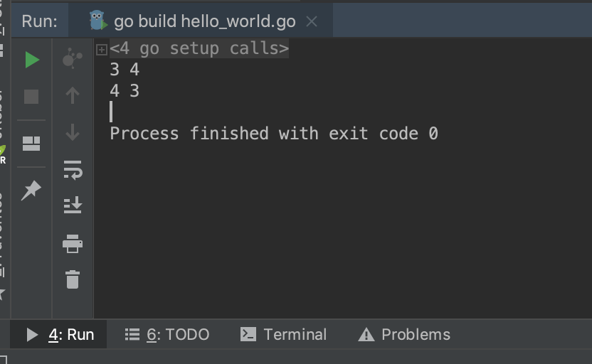Expand the folded setup calls plus box
Image resolution: width=592 pixels, height=364 pixels.
(x=102, y=49)
